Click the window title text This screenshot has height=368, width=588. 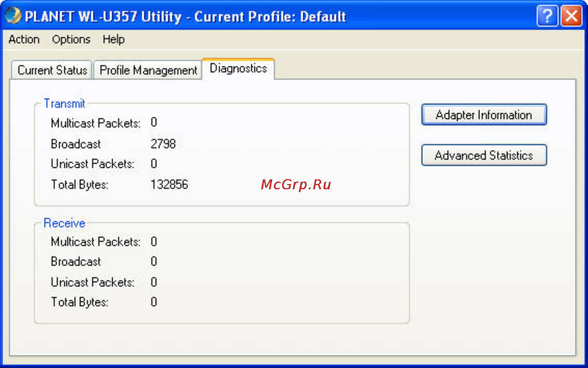point(185,17)
